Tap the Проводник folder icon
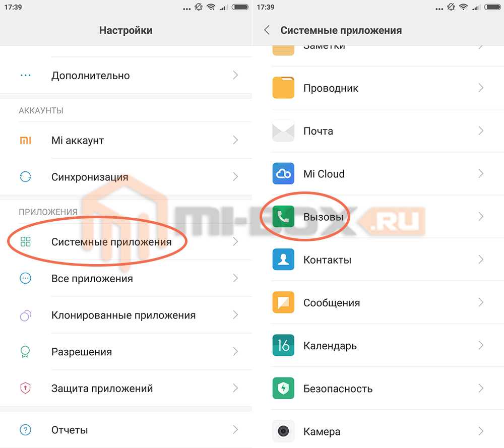Viewport: 504px width, 448px height. (x=283, y=88)
